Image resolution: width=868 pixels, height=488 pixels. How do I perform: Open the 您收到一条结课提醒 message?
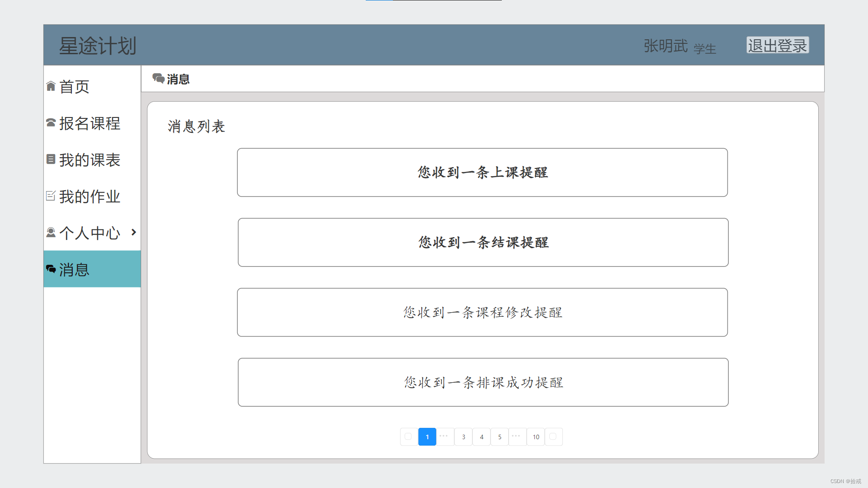pyautogui.click(x=483, y=243)
